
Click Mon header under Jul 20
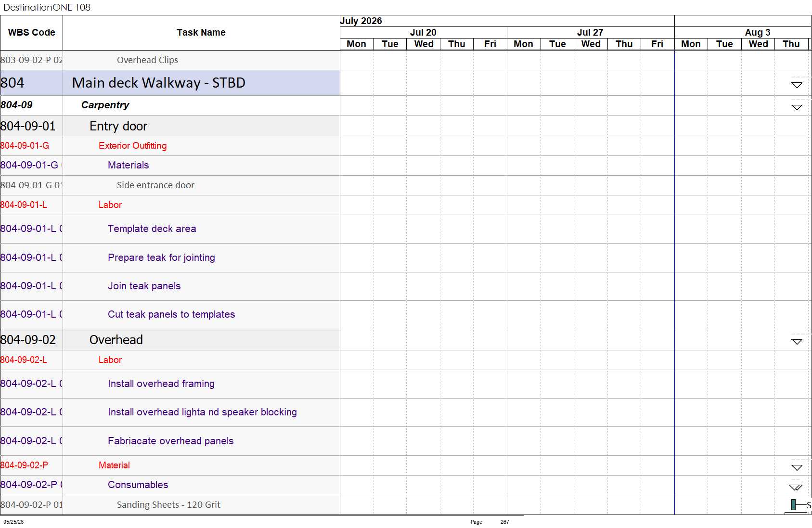(x=356, y=44)
